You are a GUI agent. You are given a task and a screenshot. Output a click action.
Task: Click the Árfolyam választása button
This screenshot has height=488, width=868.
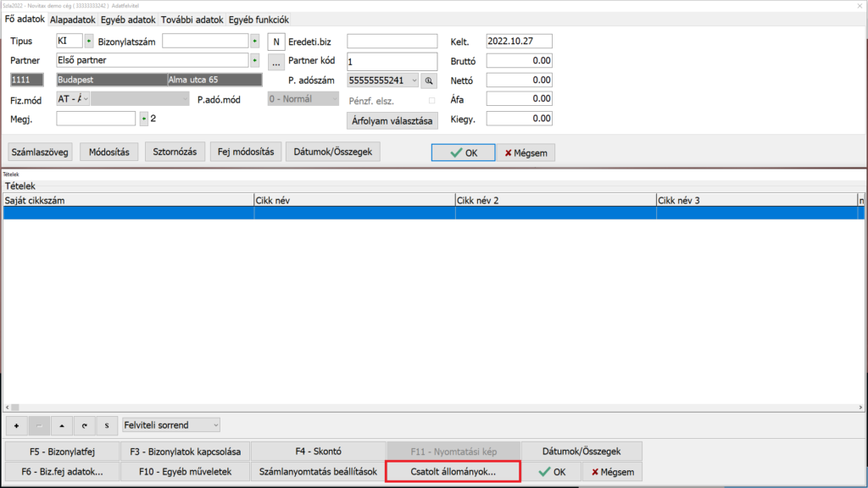coord(392,120)
